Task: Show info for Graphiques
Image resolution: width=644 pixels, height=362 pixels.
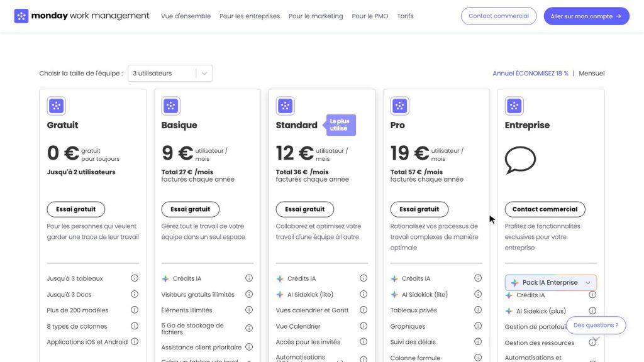Action: [478, 326]
